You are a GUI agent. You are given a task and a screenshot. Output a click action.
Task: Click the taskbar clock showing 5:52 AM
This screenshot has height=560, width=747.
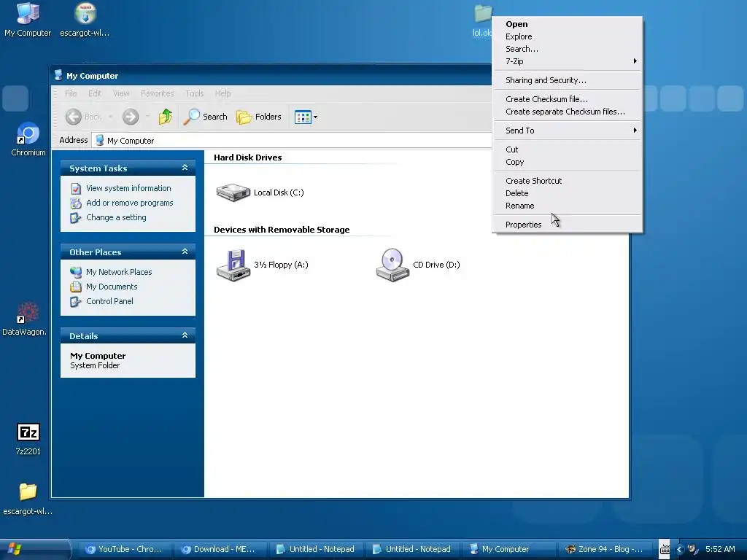pyautogui.click(x=720, y=549)
